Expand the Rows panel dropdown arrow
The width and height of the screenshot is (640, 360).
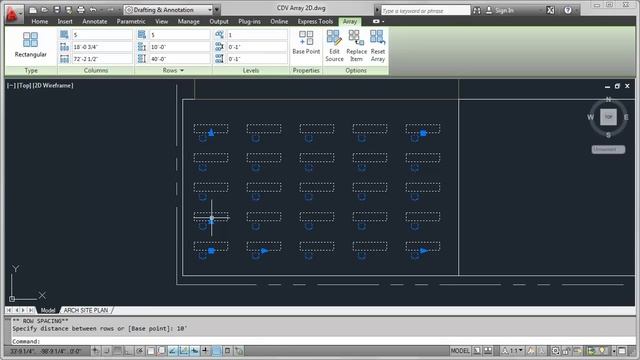click(182, 71)
